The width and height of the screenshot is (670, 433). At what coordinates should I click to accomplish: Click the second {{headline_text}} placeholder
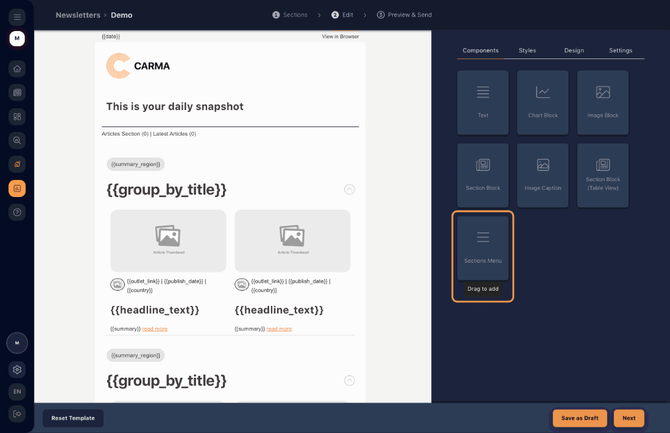coord(279,310)
